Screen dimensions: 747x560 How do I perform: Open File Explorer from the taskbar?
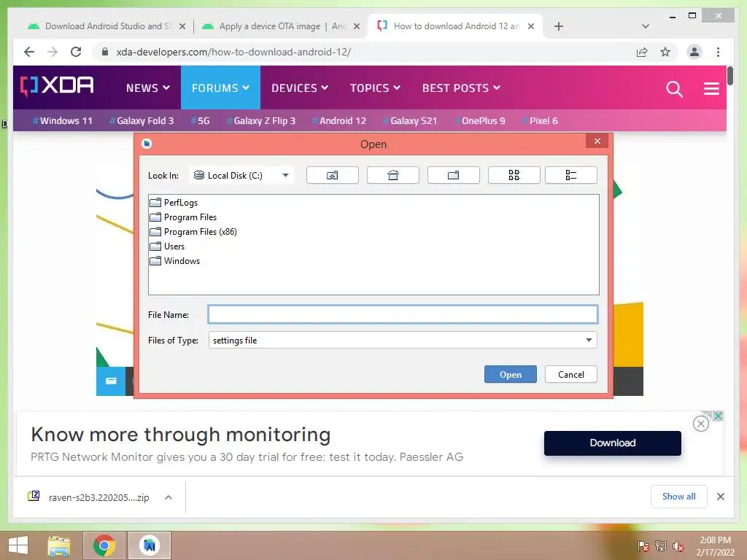point(58,545)
